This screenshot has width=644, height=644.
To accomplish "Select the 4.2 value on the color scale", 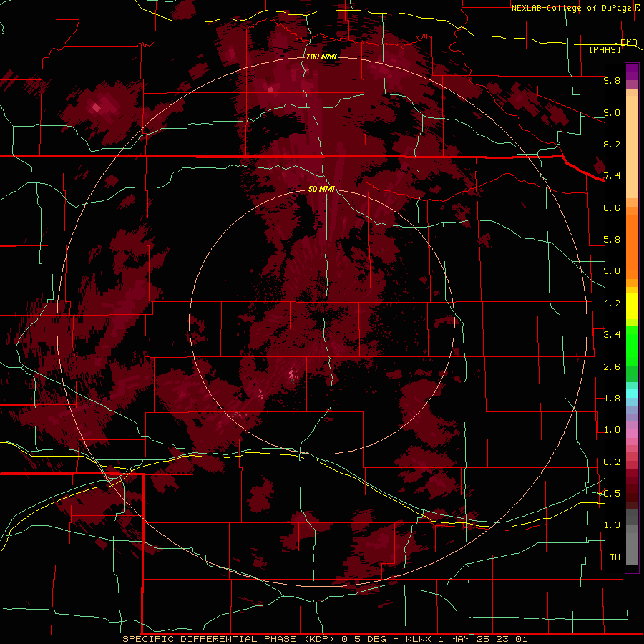I will (x=612, y=303).
